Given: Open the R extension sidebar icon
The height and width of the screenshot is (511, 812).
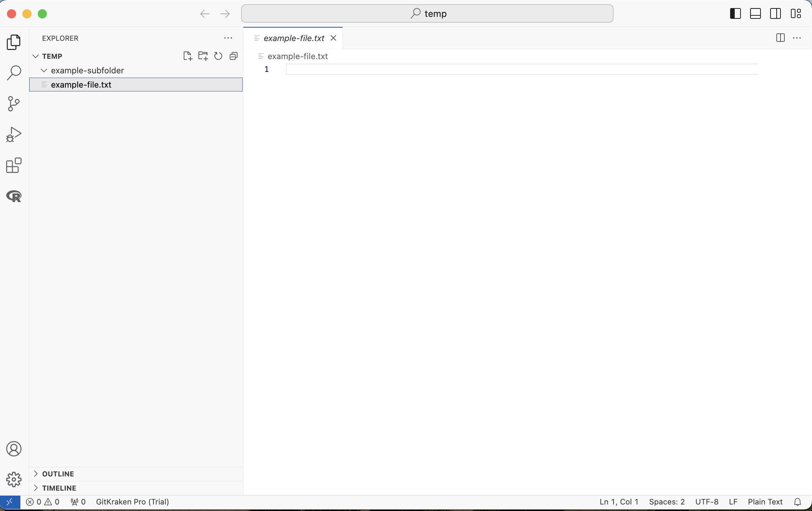Looking at the screenshot, I should click(14, 196).
